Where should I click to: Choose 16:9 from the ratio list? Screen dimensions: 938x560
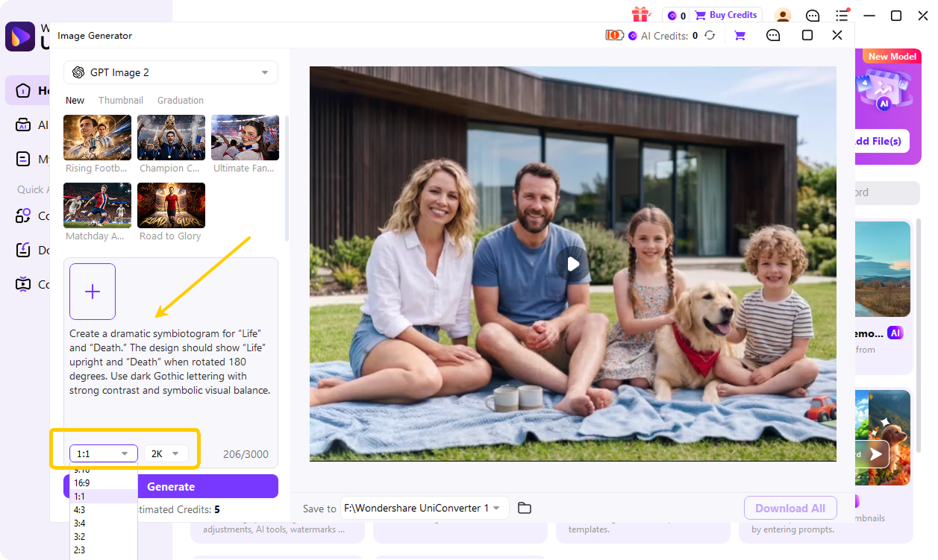104,483
